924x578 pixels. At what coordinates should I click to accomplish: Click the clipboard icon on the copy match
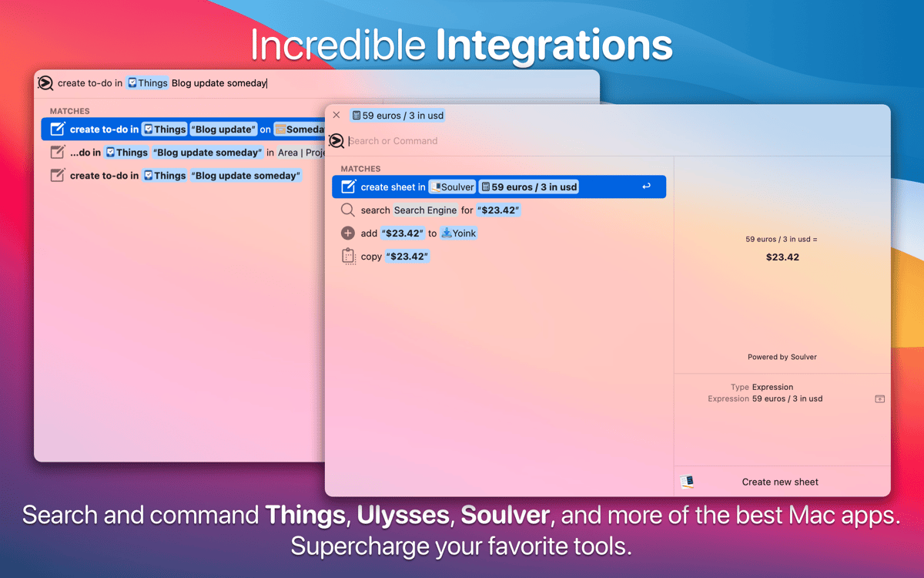(x=348, y=256)
